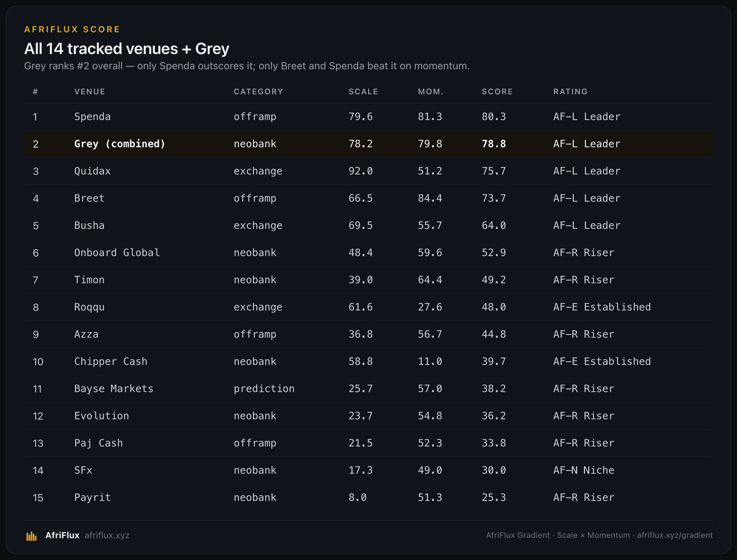Click Spenda's score value 80.3
The image size is (737, 560).
click(494, 117)
